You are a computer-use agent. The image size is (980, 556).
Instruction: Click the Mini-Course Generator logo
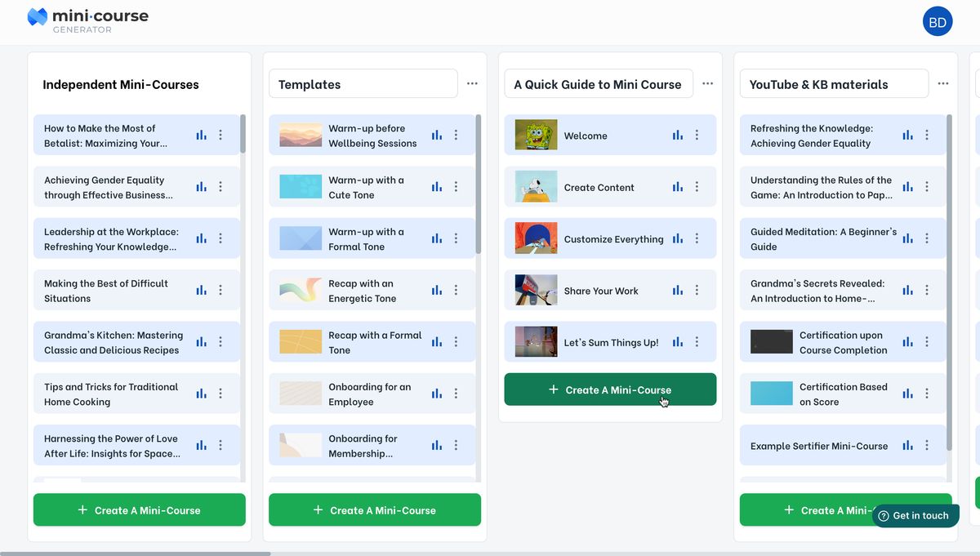pyautogui.click(x=87, y=20)
